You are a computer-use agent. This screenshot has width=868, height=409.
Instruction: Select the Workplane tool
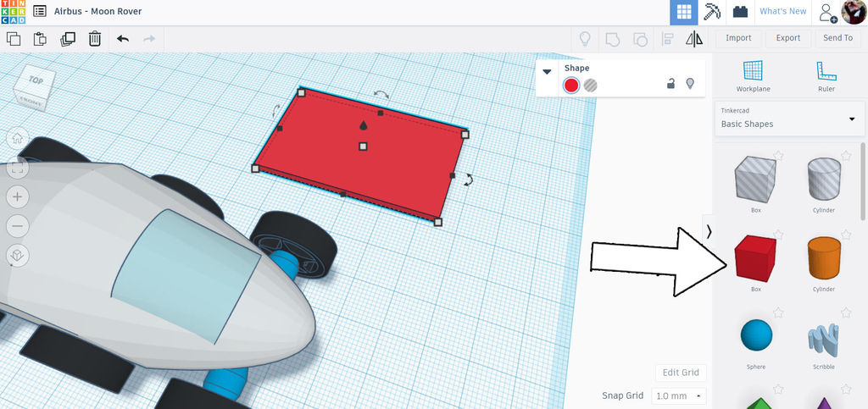(x=753, y=76)
